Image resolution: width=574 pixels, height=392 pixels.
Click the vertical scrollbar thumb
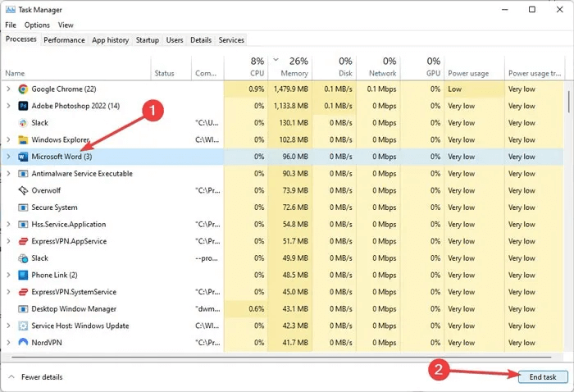(x=568, y=102)
